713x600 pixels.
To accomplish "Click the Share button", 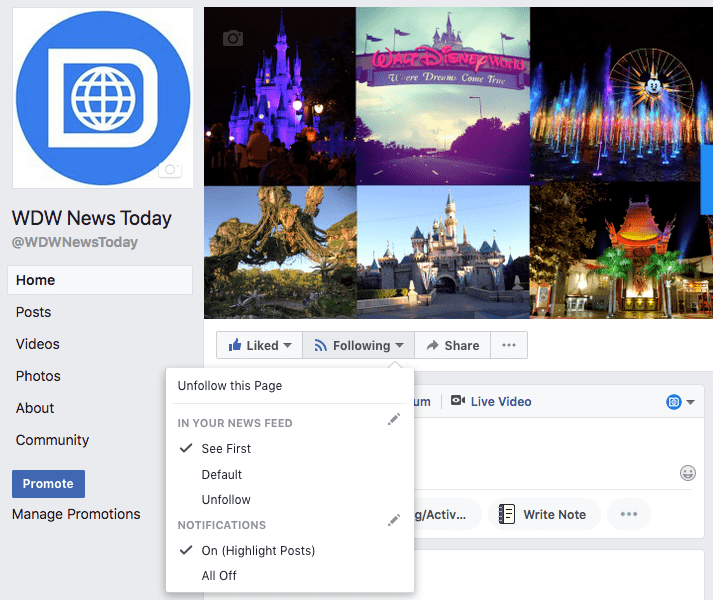I will pyautogui.click(x=452, y=345).
